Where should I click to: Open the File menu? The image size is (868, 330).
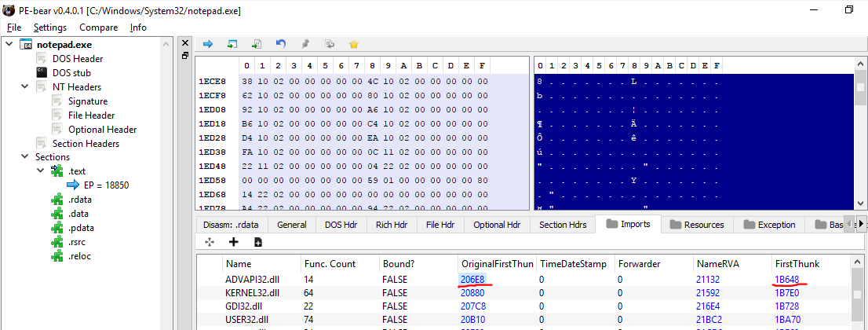point(14,27)
